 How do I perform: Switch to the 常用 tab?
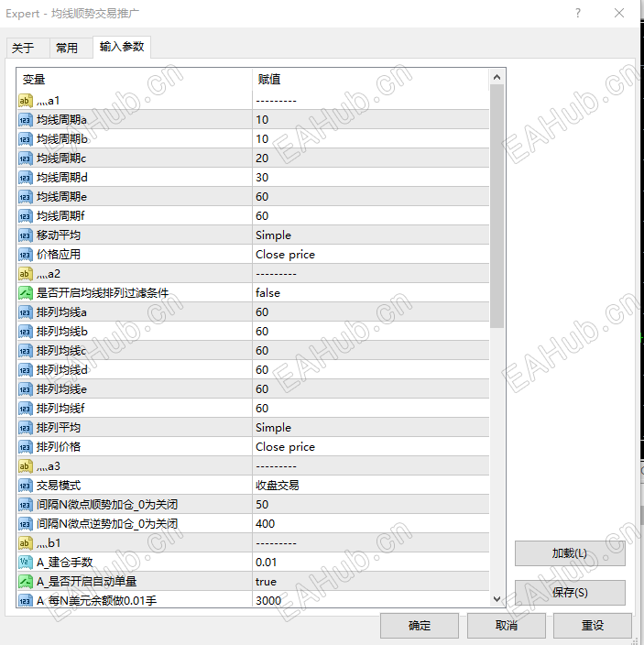71,48
